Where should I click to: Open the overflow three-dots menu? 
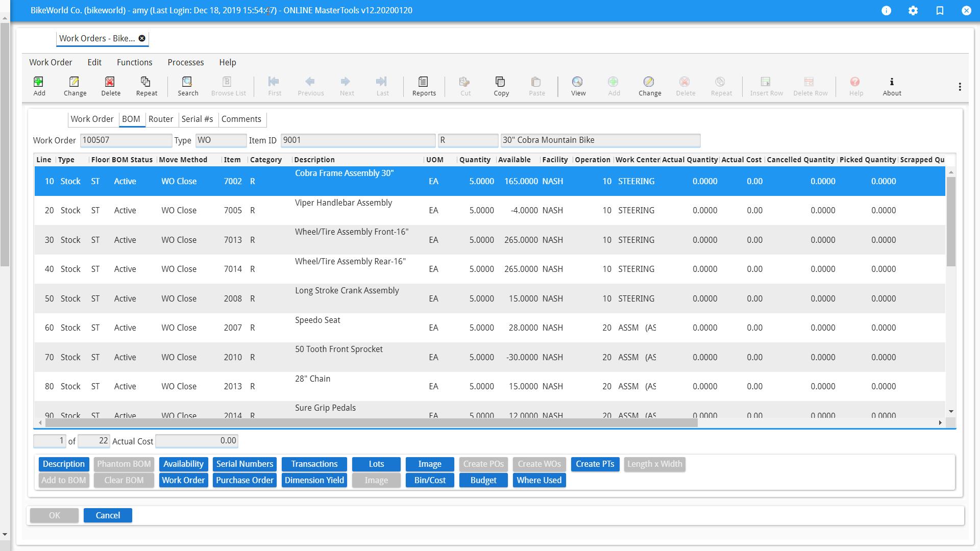tap(960, 86)
